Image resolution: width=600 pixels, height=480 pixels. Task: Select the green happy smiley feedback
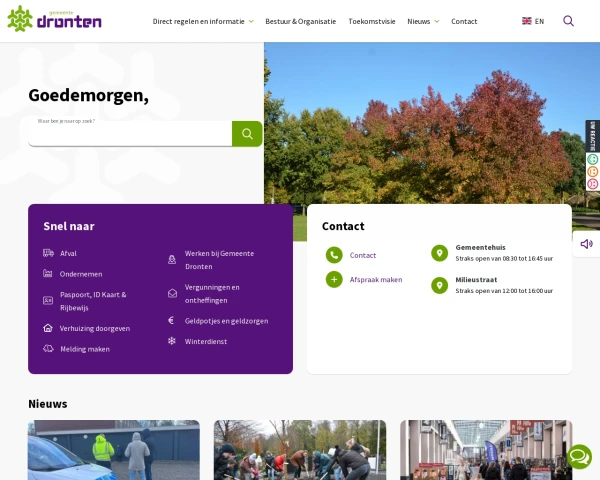(x=592, y=159)
